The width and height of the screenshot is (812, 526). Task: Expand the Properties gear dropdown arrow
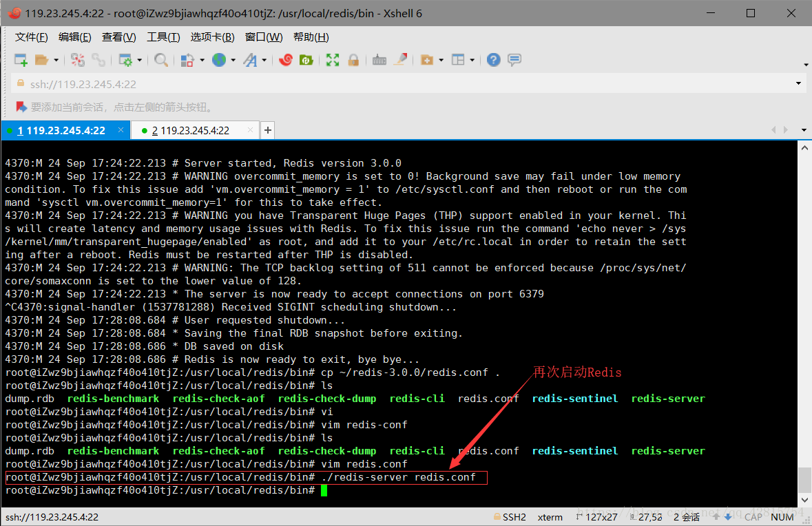point(140,61)
